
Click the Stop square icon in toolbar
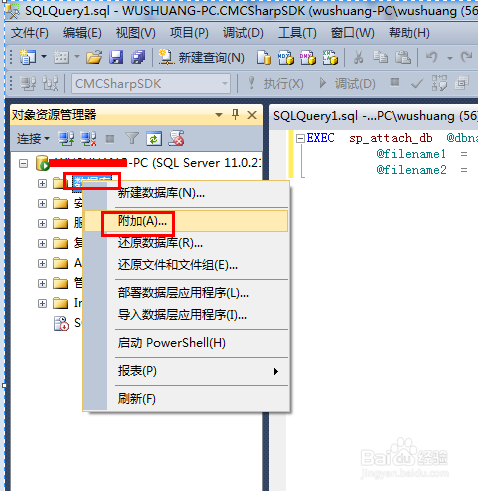coord(395,82)
